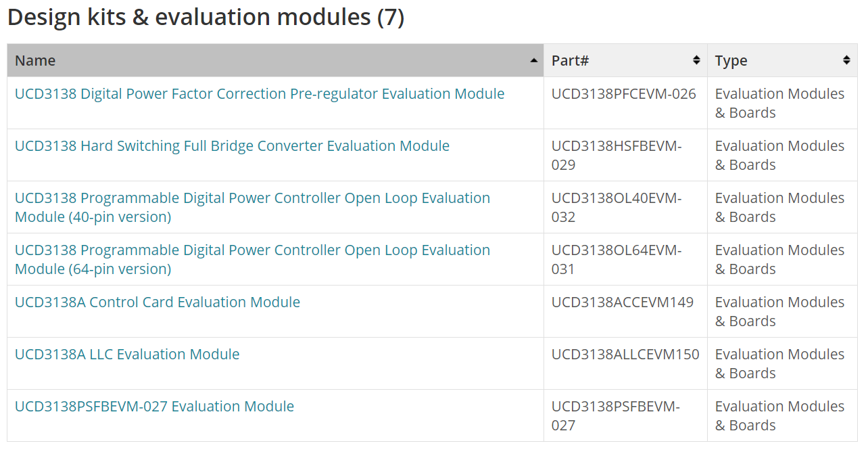Open UCD3138PSFBEVM-027 Evaluation Module link

pos(154,407)
